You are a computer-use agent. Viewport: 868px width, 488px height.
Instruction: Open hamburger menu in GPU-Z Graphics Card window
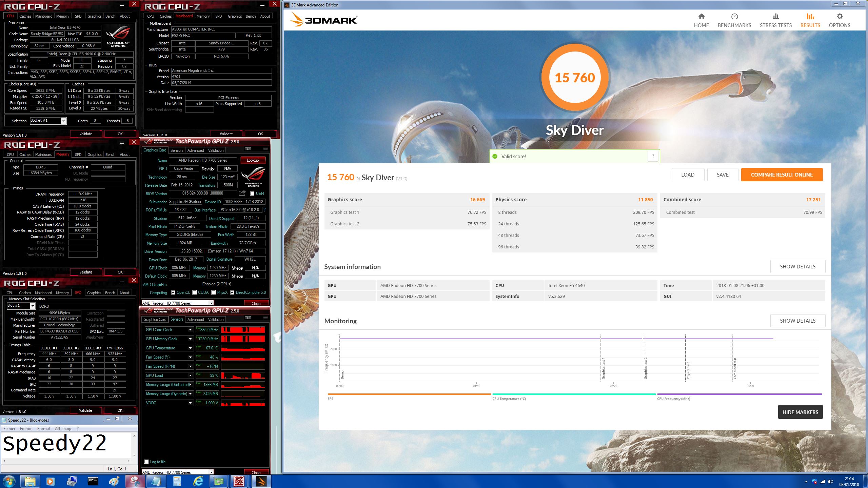[265, 148]
